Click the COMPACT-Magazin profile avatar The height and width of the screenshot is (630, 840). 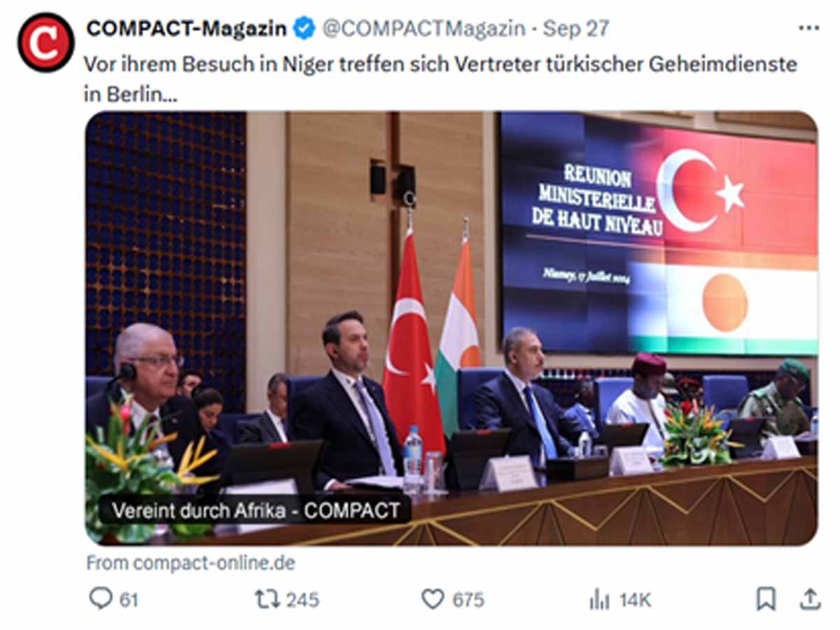[45, 43]
